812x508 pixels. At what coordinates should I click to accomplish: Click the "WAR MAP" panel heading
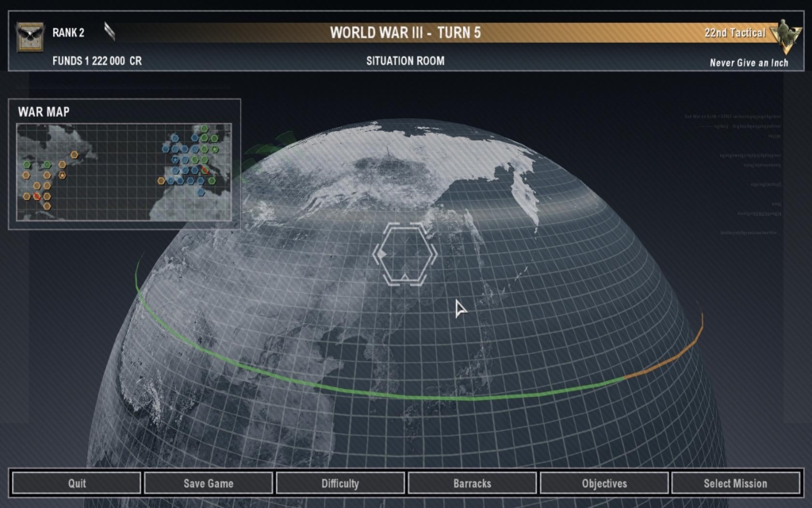tap(44, 112)
